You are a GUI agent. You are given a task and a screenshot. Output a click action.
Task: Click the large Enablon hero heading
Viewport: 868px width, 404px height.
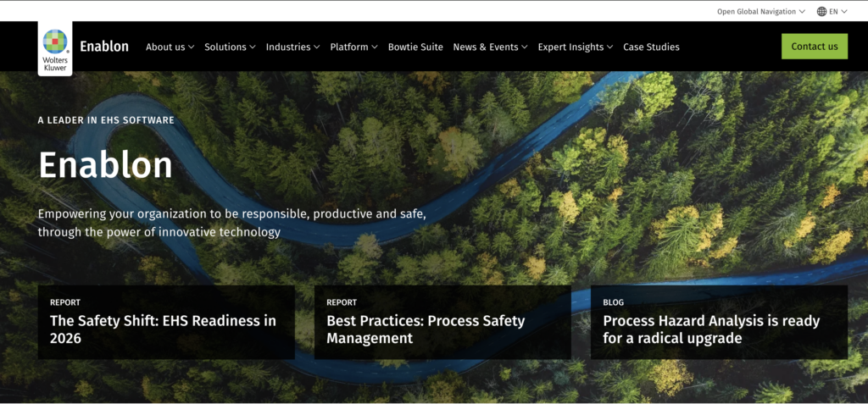[x=105, y=165]
